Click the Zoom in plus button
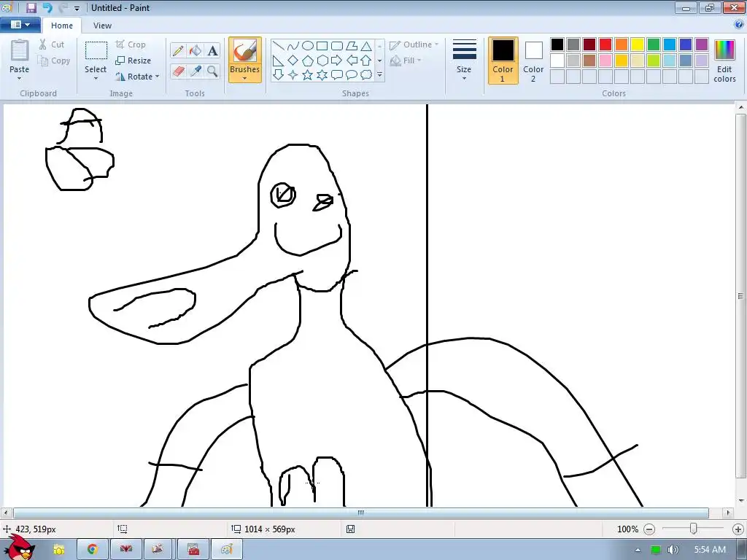This screenshot has width=747, height=560. (x=738, y=529)
